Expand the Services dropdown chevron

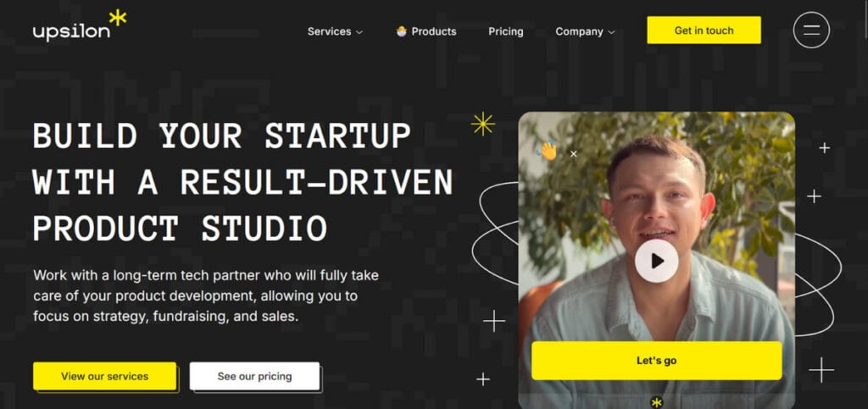[359, 32]
